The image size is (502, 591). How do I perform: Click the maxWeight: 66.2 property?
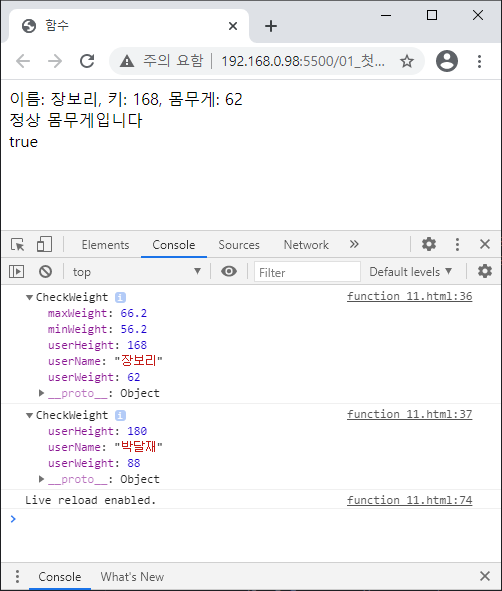[97, 313]
